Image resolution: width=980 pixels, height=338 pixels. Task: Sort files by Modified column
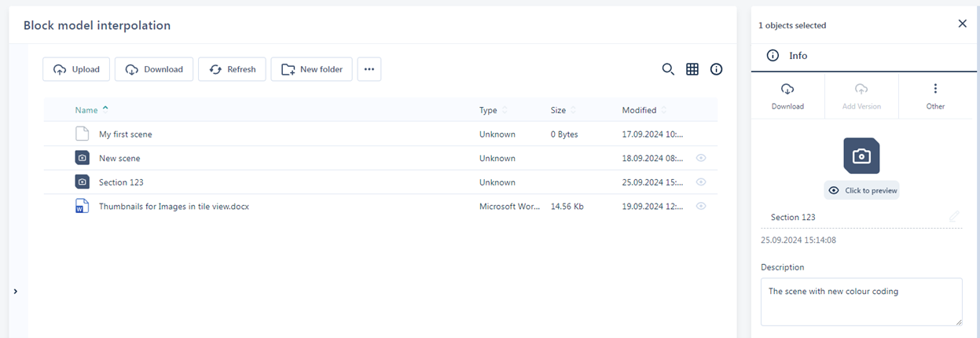point(639,110)
